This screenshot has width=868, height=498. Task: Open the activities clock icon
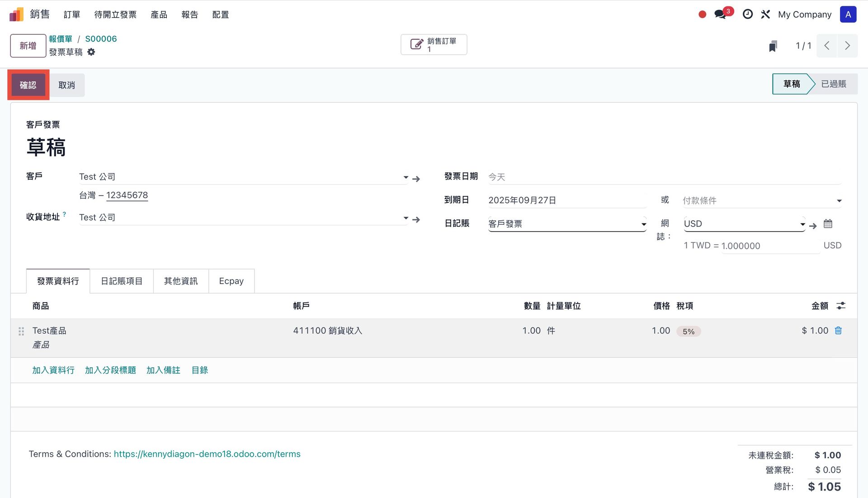point(748,14)
